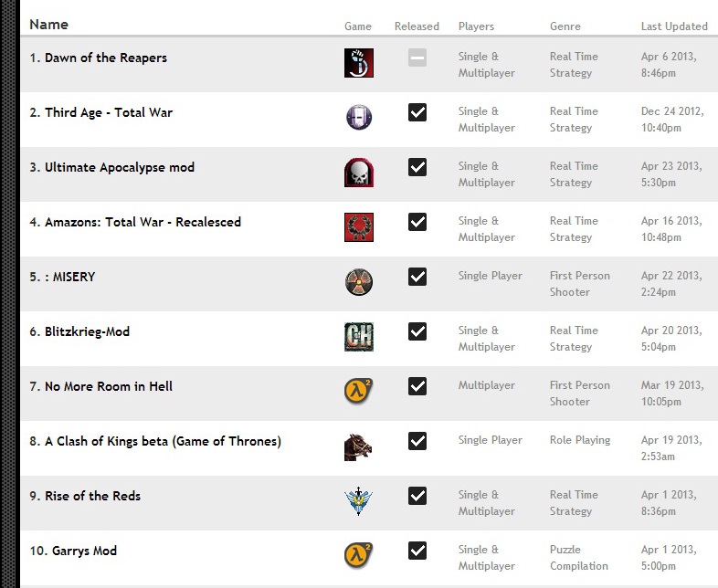This screenshot has height=588, width=718.
Task: Click the radiation symbol icon beside MISERY
Action: click(358, 282)
